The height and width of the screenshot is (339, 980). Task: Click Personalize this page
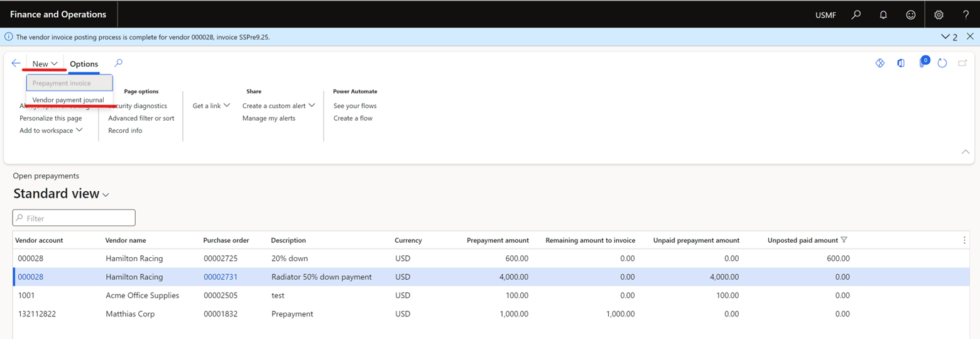(x=50, y=118)
